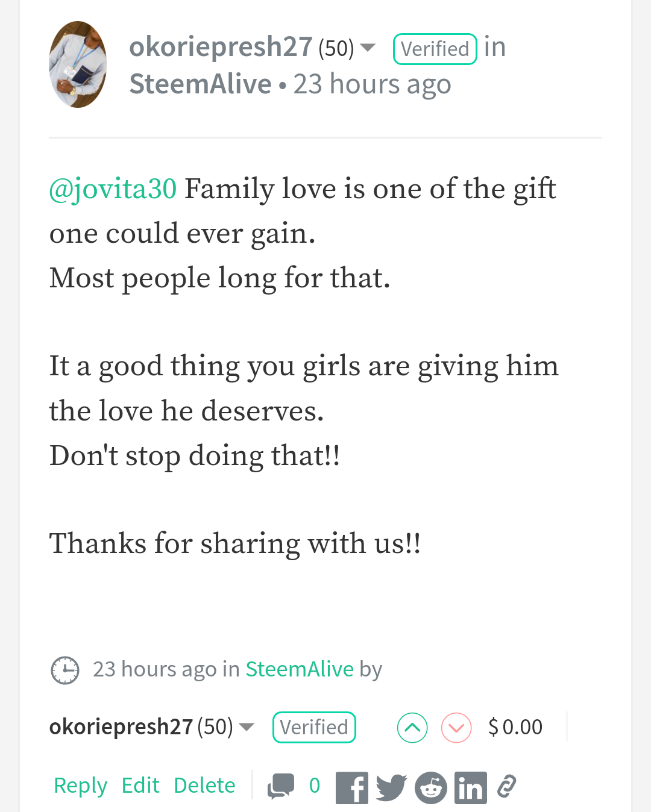
Task: Click the clock timestamp icon
Action: tap(64, 670)
